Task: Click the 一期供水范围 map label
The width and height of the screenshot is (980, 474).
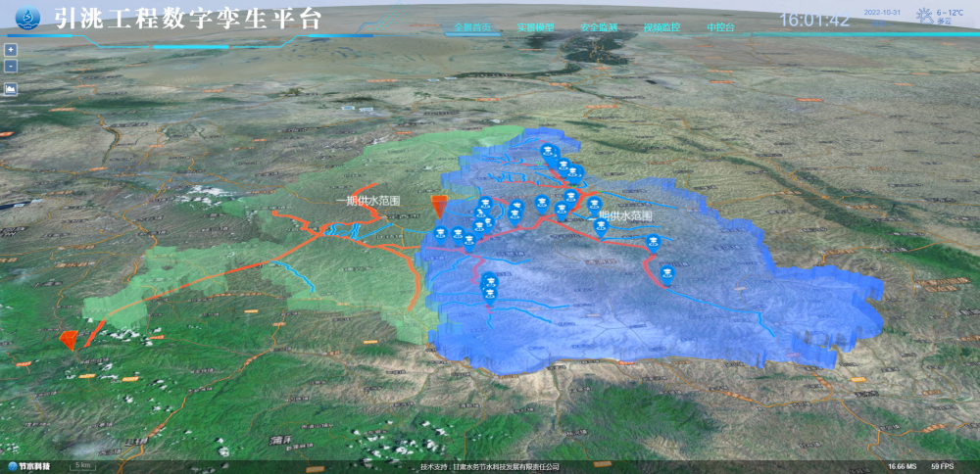Action: pyautogui.click(x=367, y=200)
